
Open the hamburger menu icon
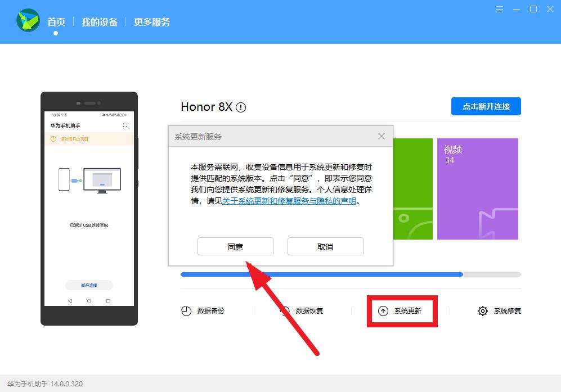(x=500, y=10)
